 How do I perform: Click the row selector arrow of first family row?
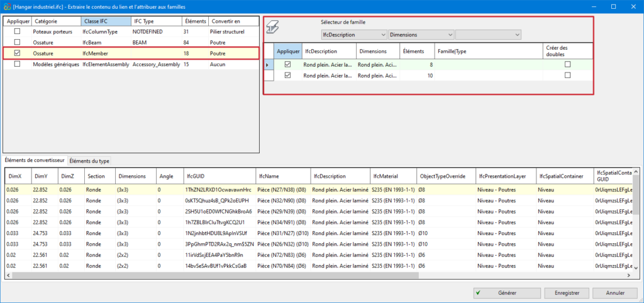(x=269, y=64)
